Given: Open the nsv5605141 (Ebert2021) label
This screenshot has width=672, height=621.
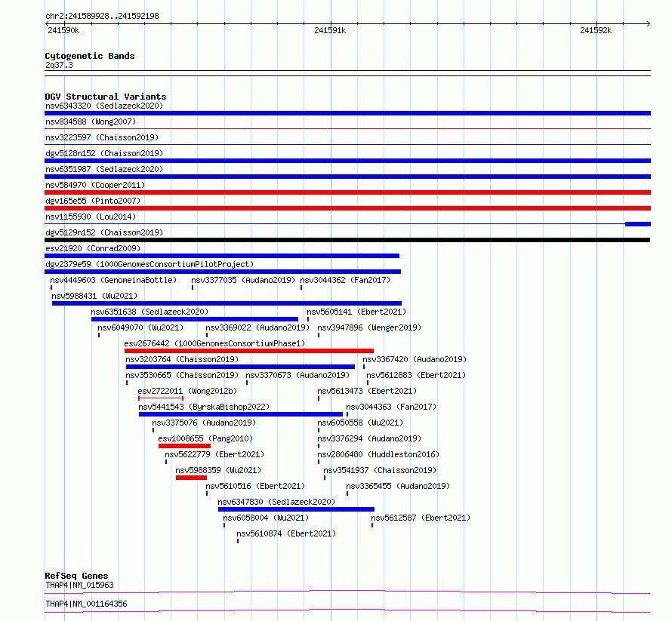Looking at the screenshot, I should click(356, 312).
